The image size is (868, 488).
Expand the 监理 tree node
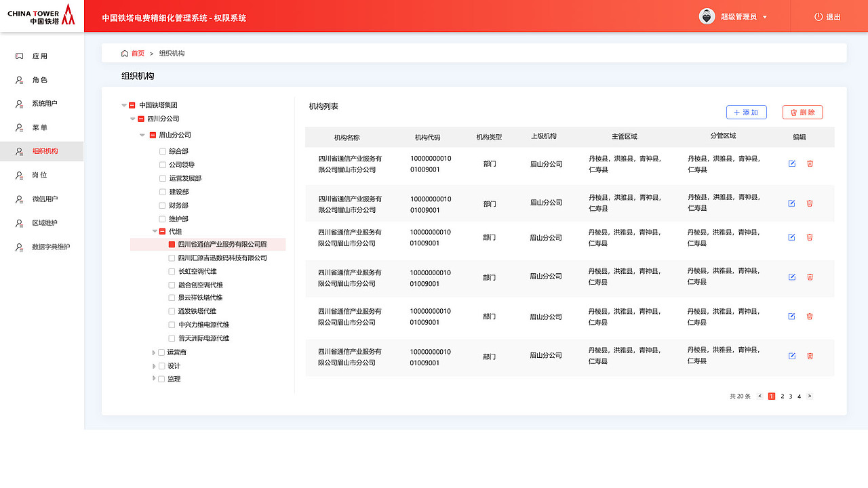[154, 378]
